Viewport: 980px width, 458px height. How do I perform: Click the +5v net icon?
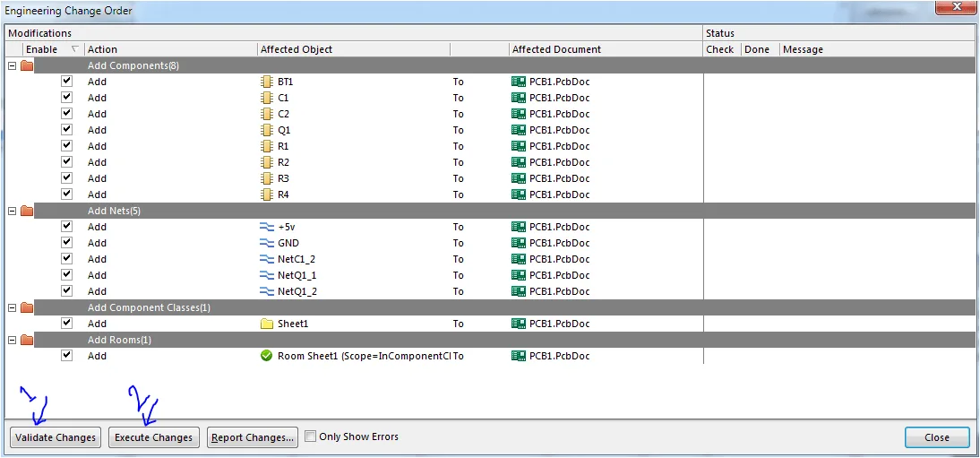(267, 227)
